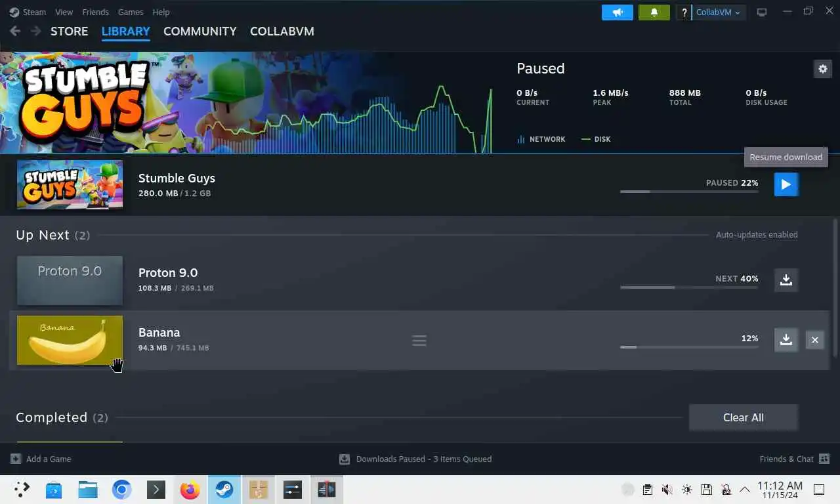Screen dimensions: 840x504
Task: Click the Stumble Guys thumbnail in download row
Action: coord(70,184)
